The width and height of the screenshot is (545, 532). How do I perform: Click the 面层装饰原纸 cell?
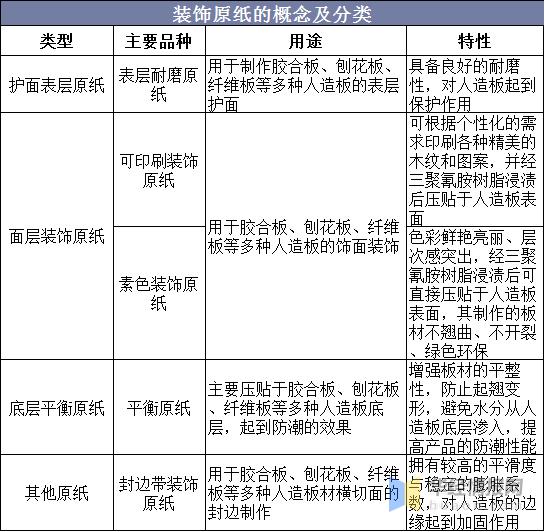(57, 236)
